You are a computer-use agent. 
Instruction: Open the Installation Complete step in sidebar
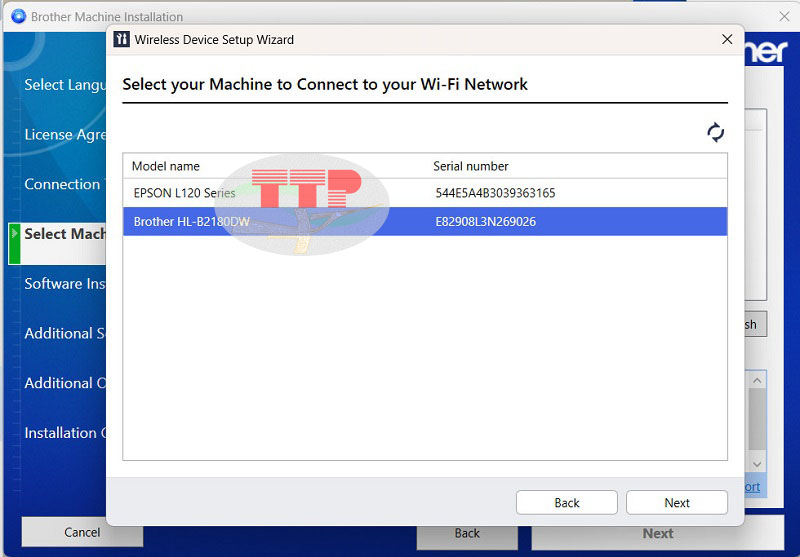tap(65, 433)
